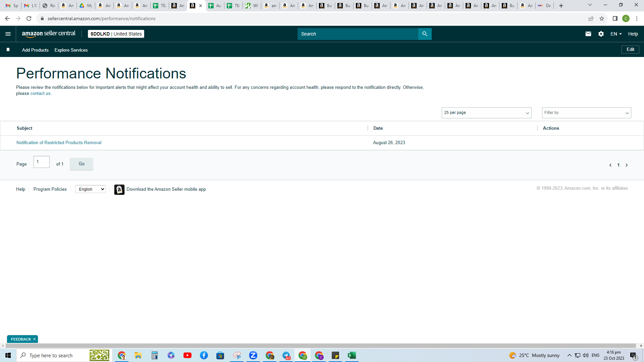This screenshot has width=644, height=362.
Task: Open File Explorer from taskbar
Action: (x=138, y=355)
